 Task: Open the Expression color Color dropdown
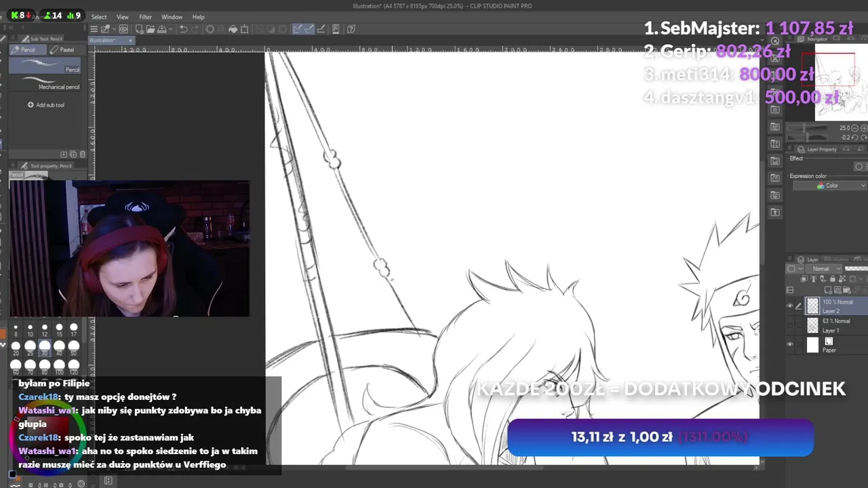[830, 186]
